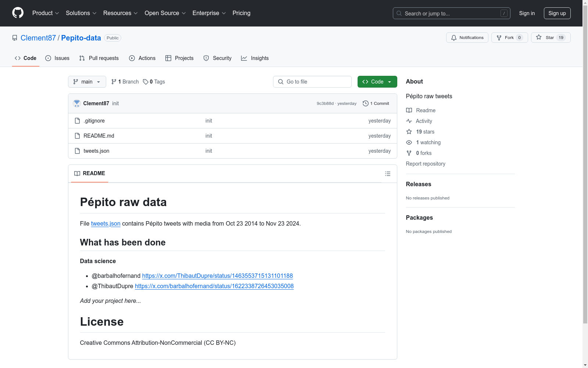Open the tweets.json link in the README text
This screenshot has width=588, height=368.
(x=106, y=223)
